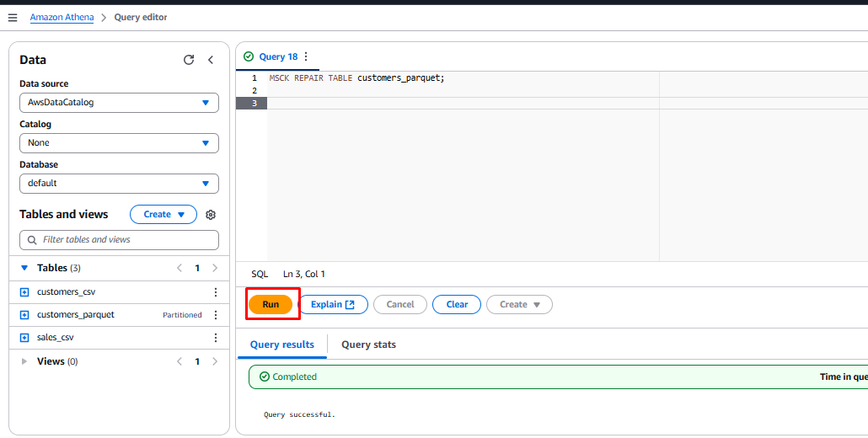Open the Database dropdown
Screen dimensions: 868x438
pos(119,184)
